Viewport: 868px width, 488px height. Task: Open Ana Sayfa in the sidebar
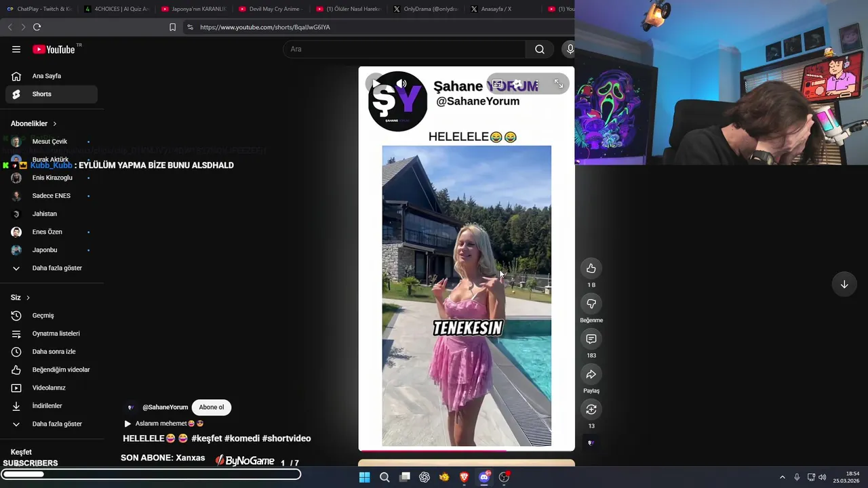click(x=52, y=76)
